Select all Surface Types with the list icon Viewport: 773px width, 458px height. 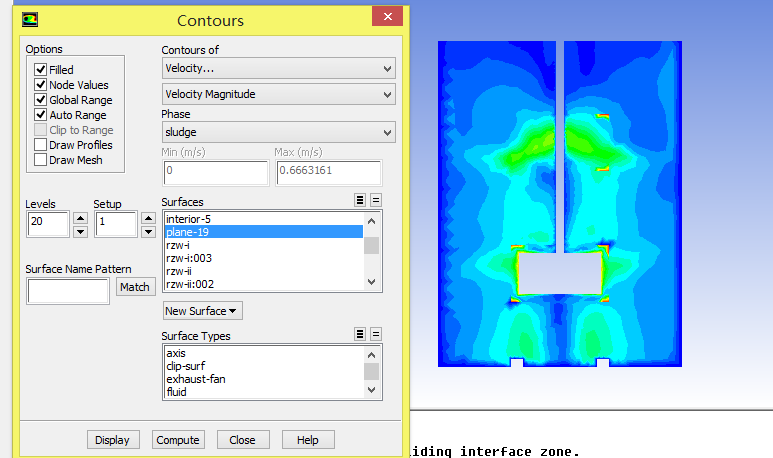tap(360, 334)
